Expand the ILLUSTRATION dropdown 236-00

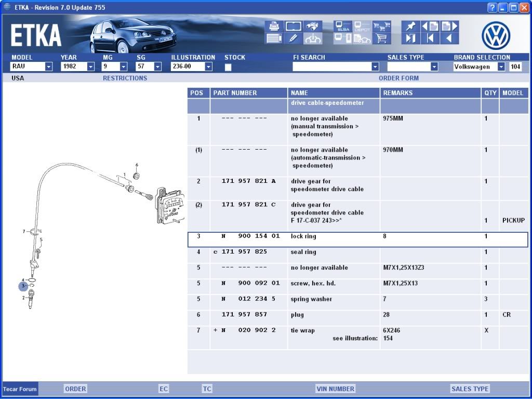point(208,67)
